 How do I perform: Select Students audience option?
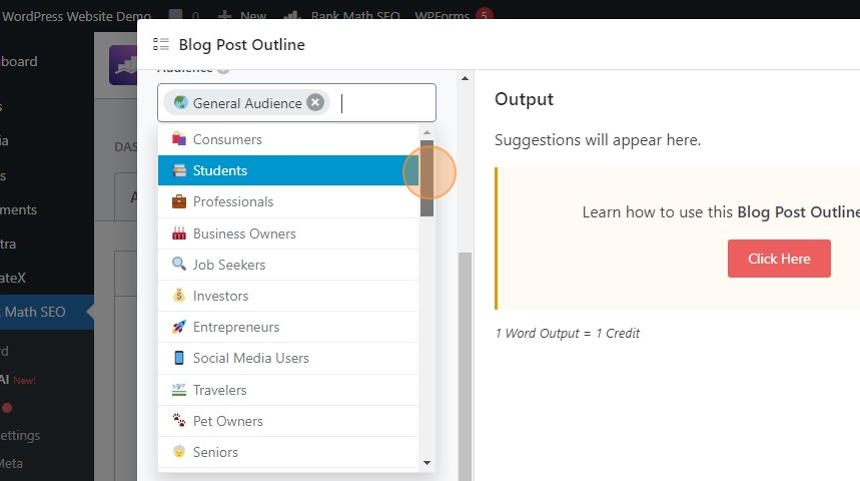288,171
